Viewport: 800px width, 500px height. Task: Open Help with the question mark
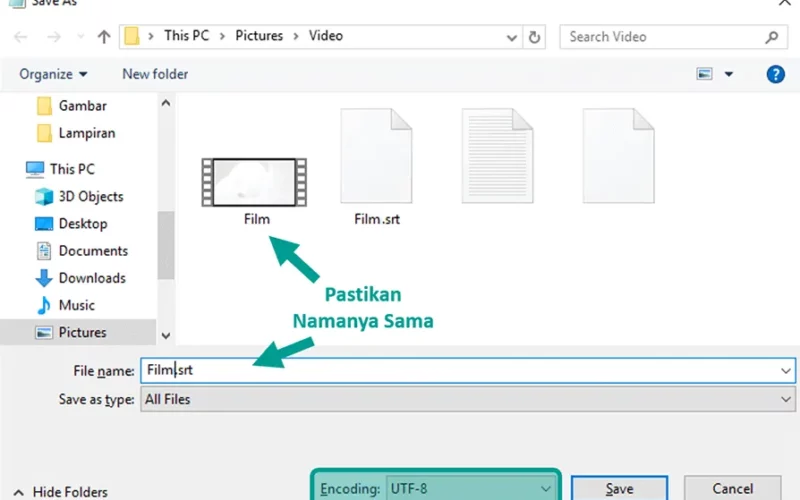pyautogui.click(x=776, y=74)
